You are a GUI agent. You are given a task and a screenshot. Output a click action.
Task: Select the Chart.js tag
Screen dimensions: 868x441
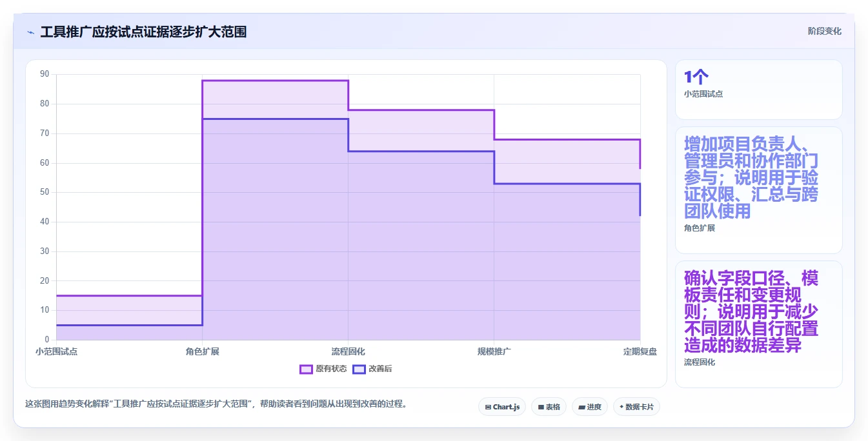pyautogui.click(x=502, y=407)
